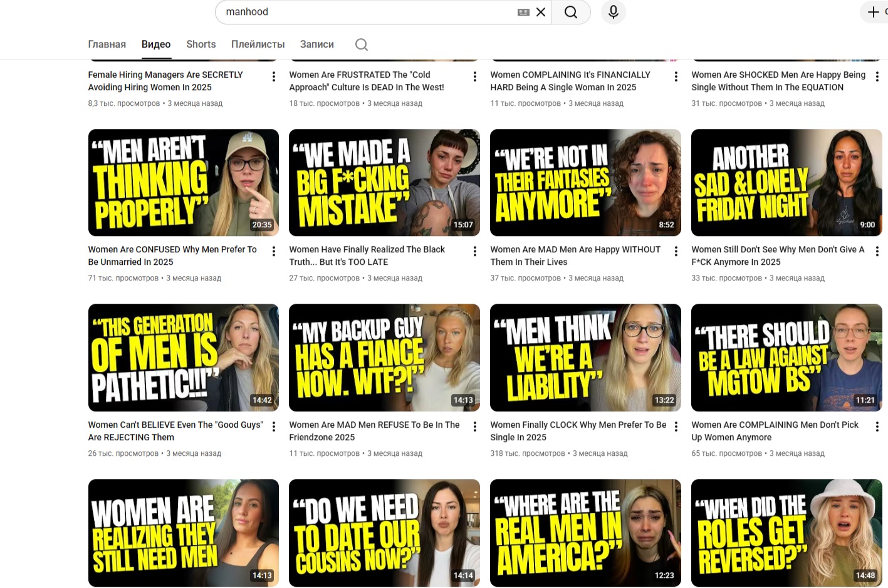Screen dimensions: 888x588
Task: Play the 'Where Are The Real Men' thumbnail
Action: click(x=585, y=532)
